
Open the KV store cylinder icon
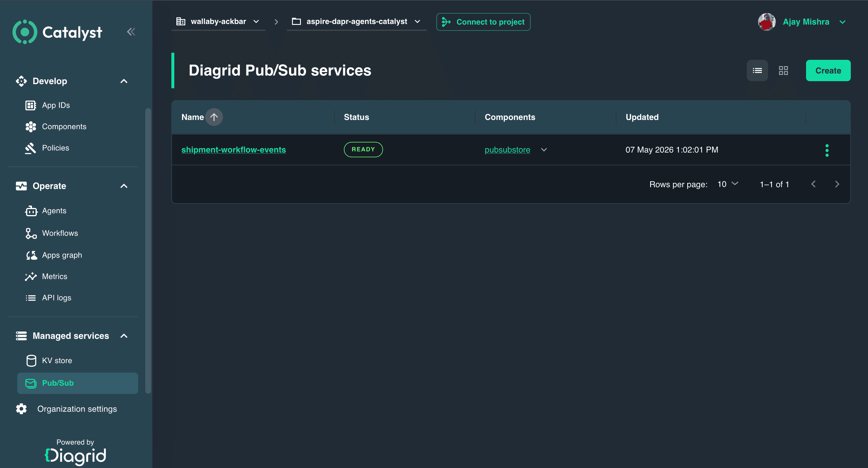[31, 360]
